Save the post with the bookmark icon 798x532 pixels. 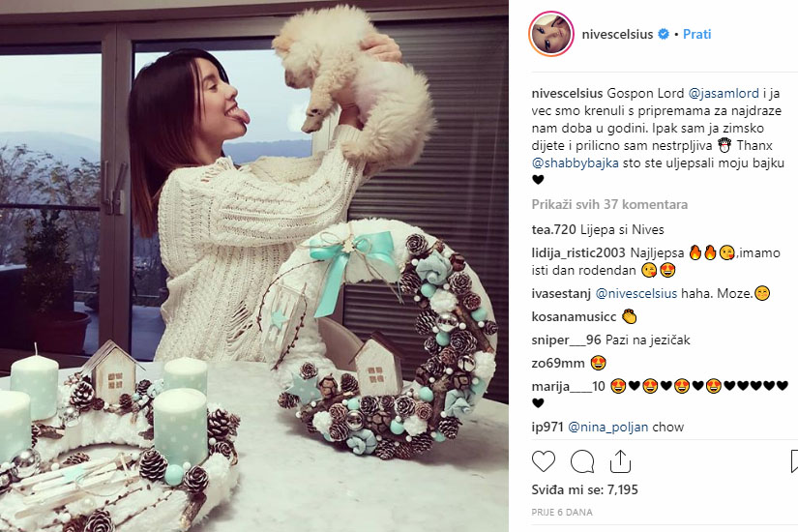click(x=794, y=461)
